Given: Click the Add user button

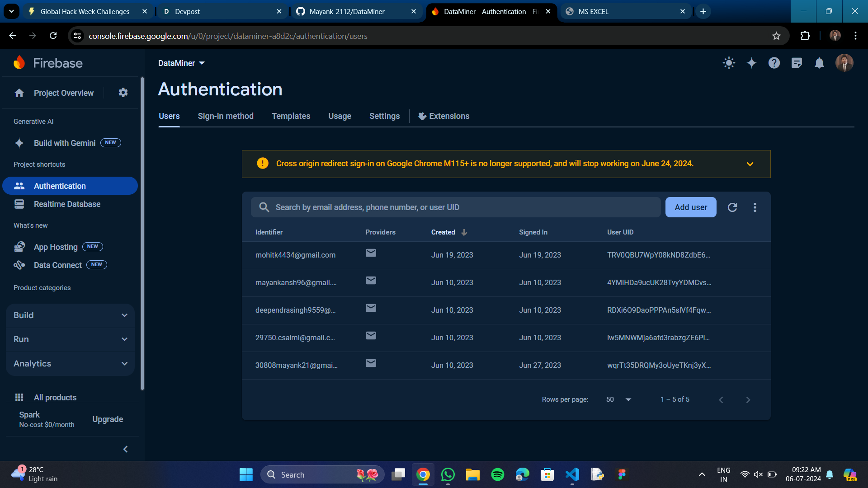Looking at the screenshot, I should (690, 207).
